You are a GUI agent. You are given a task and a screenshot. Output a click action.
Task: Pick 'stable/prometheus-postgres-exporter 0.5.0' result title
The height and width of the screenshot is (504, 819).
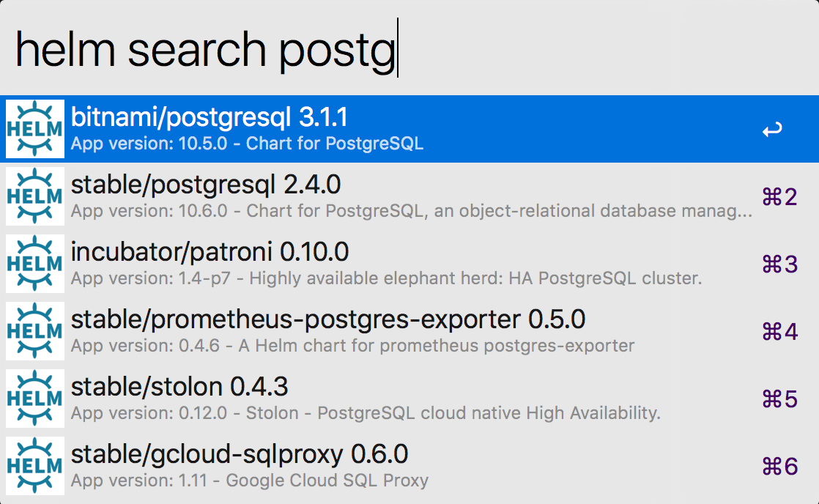point(328,319)
